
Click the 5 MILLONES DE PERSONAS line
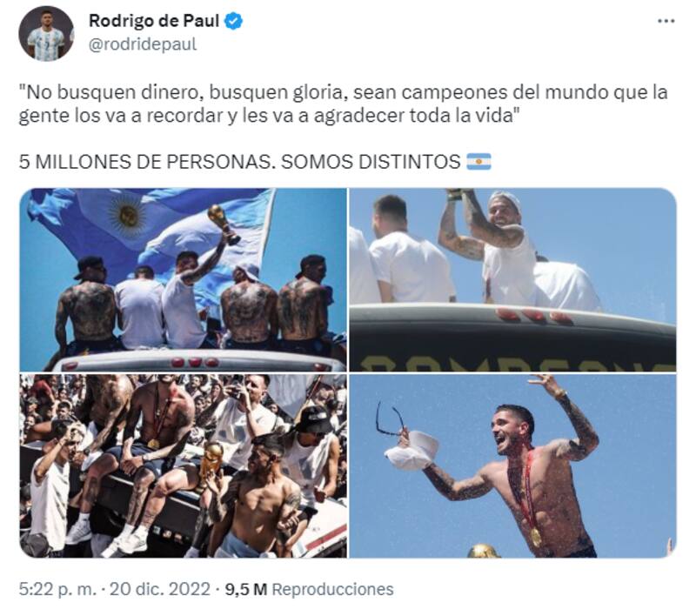point(240,162)
